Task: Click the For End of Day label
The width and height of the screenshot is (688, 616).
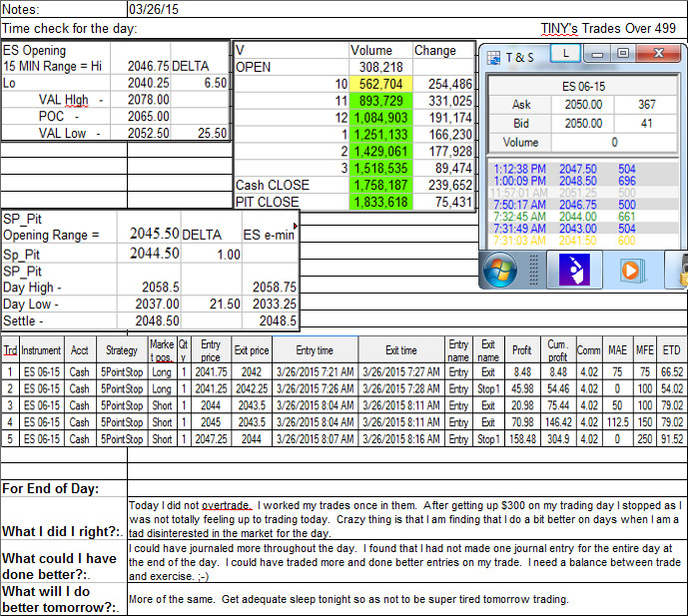Action: [x=51, y=489]
